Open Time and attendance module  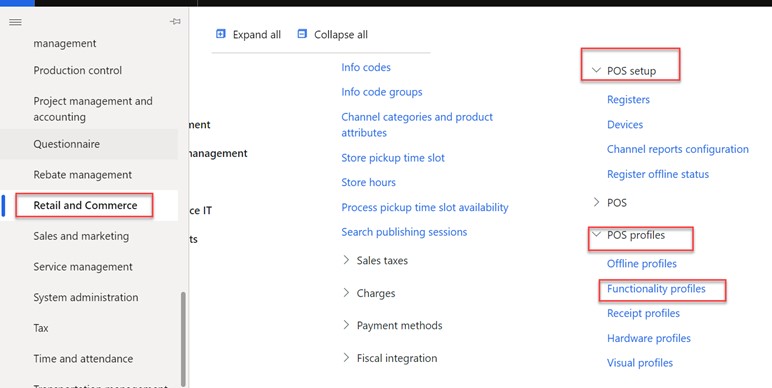[x=83, y=358]
